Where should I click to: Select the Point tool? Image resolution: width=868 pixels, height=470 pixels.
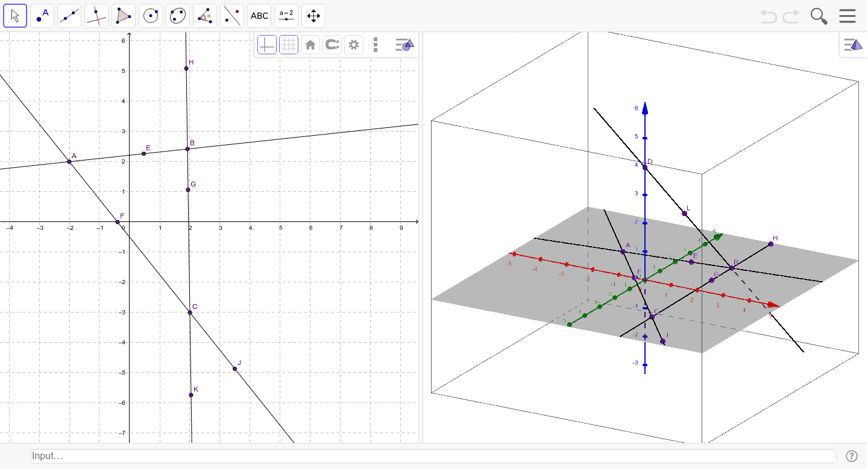point(42,15)
